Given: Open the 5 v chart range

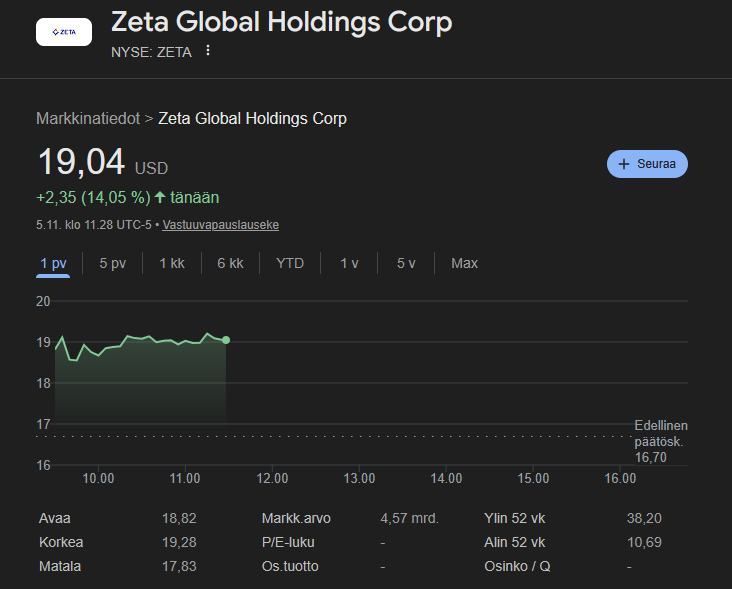Looking at the screenshot, I should [x=406, y=263].
